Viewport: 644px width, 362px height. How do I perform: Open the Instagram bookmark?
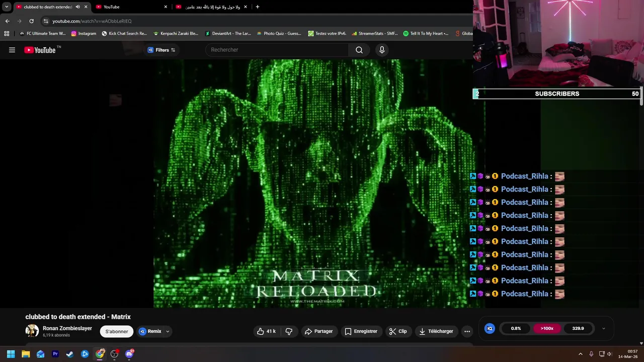point(84,34)
